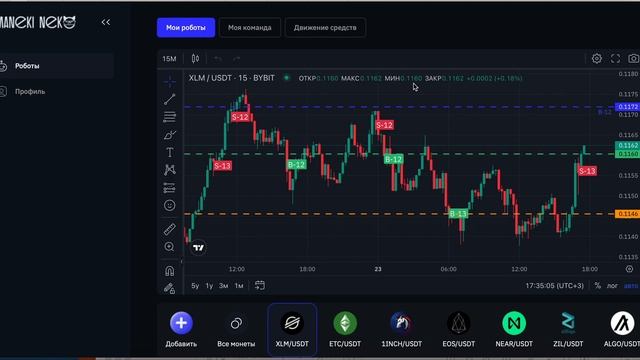640x360 pixels.
Task: Switch to the Моя команда tab
Action: [x=249, y=28]
